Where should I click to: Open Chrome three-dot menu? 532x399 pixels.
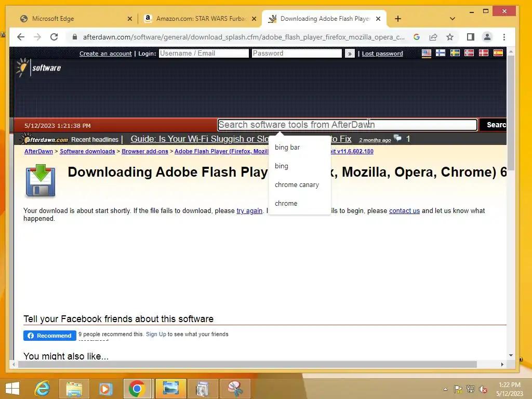(x=504, y=37)
